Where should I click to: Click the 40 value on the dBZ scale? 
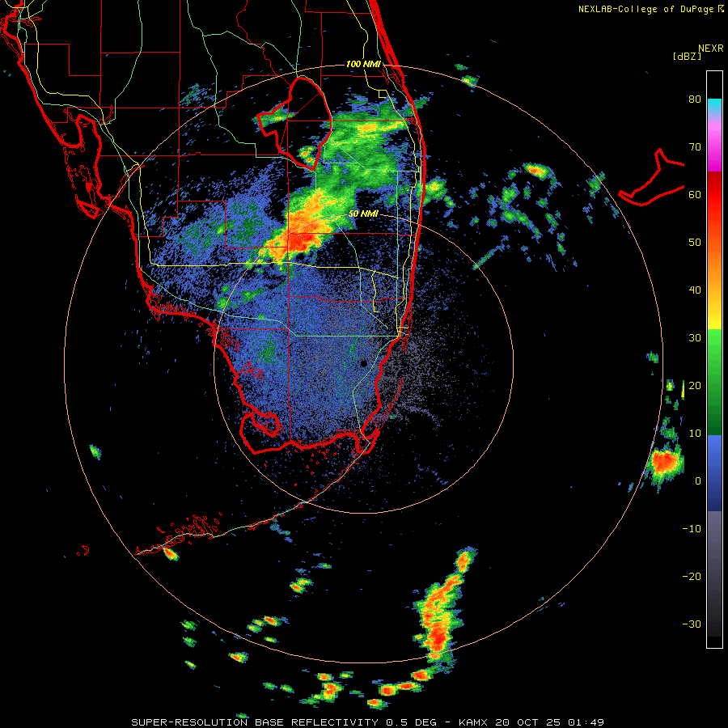coord(695,290)
